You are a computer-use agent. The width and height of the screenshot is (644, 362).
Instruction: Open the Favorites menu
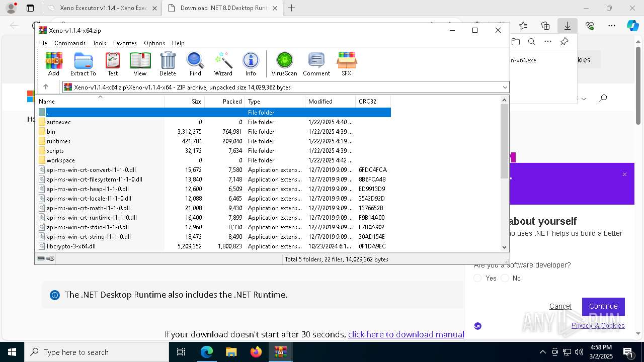point(125,43)
